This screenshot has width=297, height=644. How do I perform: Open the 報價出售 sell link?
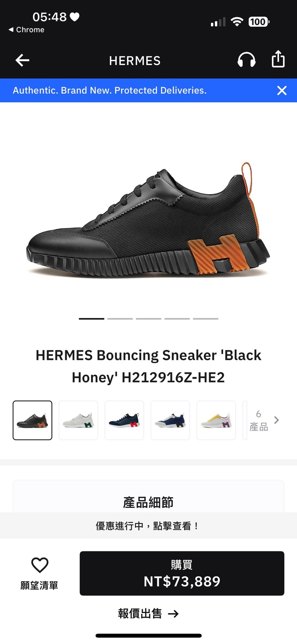click(x=148, y=613)
